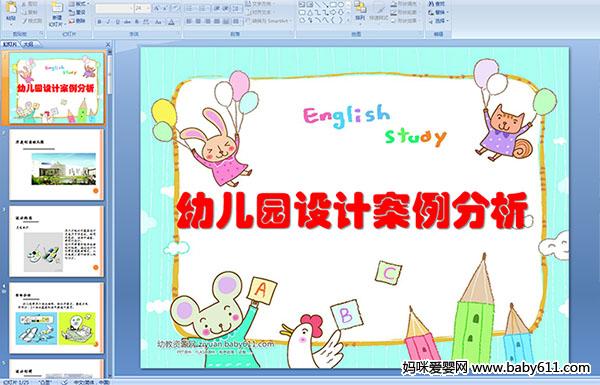Select the oval shape in gallery
This screenshot has width=600, height=385.
point(341,5)
